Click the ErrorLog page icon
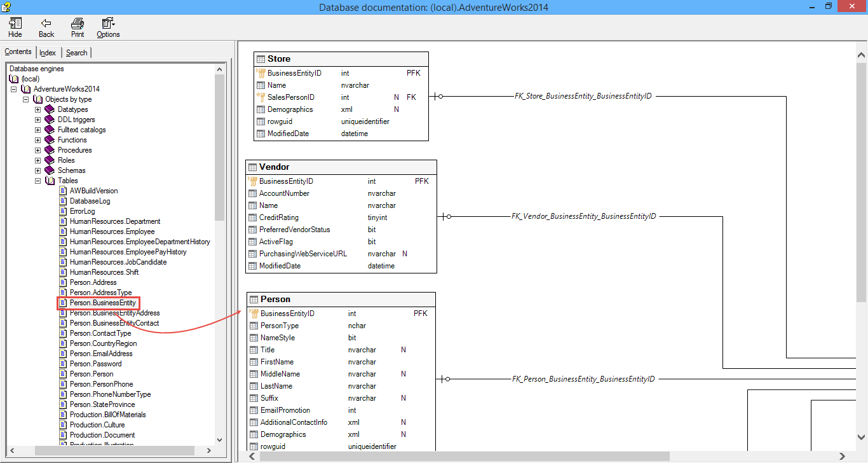 pyautogui.click(x=63, y=211)
